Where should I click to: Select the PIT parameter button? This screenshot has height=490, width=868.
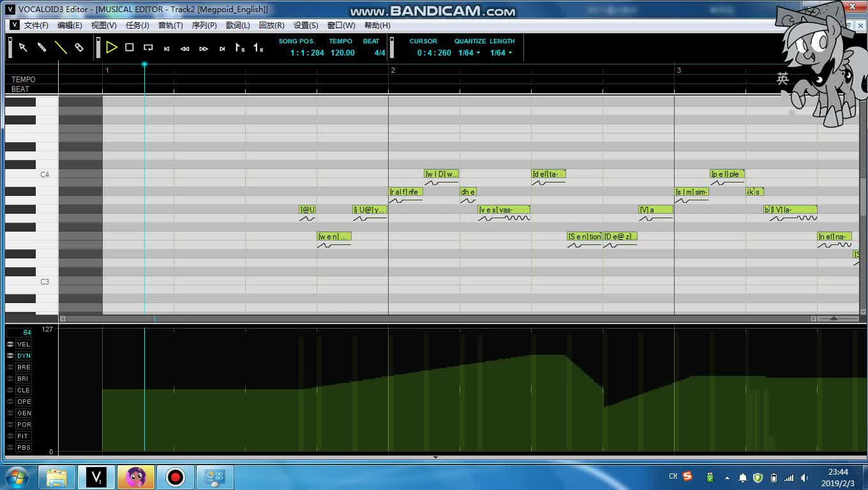(x=24, y=436)
